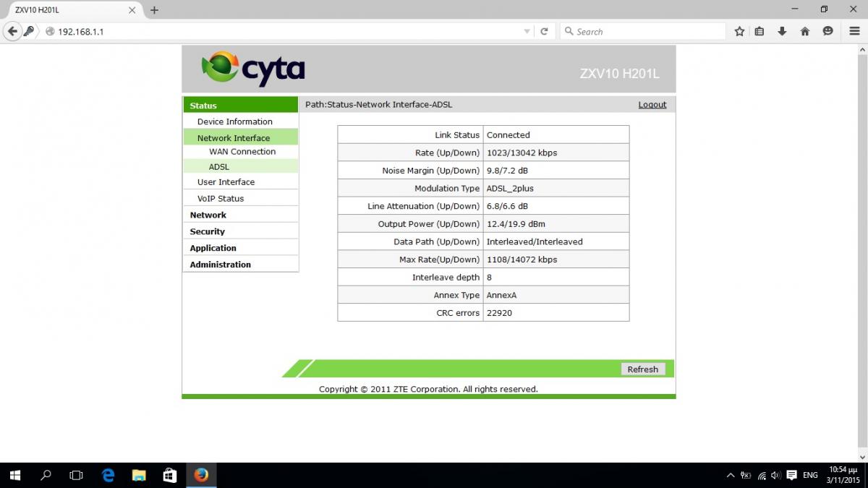Expand the Administration menu section
This screenshot has height=488, width=868.
click(220, 265)
